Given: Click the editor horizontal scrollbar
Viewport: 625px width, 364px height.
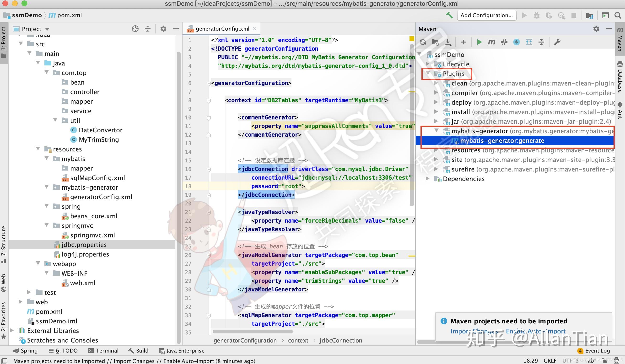Looking at the screenshot, I should coord(253,332).
